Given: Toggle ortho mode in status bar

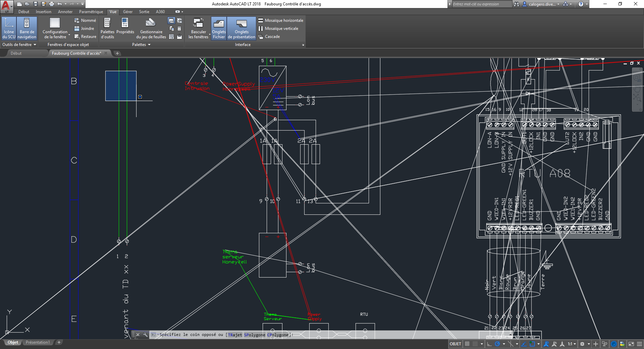Looking at the screenshot, I should (489, 344).
